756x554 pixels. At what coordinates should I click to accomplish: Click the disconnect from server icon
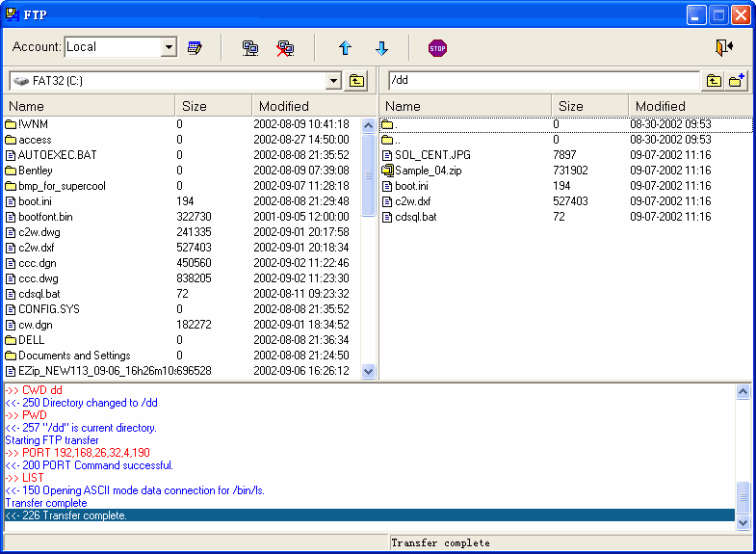[285, 47]
